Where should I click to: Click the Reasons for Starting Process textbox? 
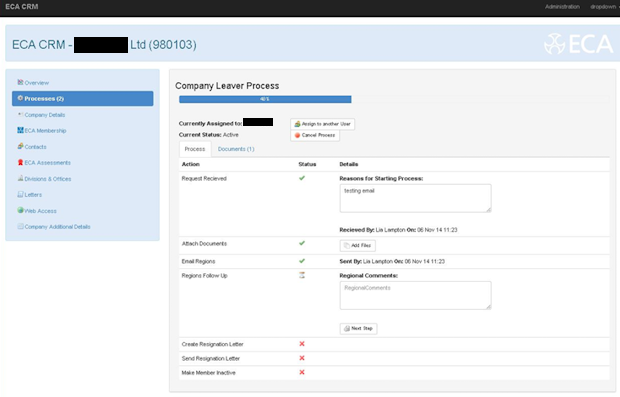click(x=415, y=198)
